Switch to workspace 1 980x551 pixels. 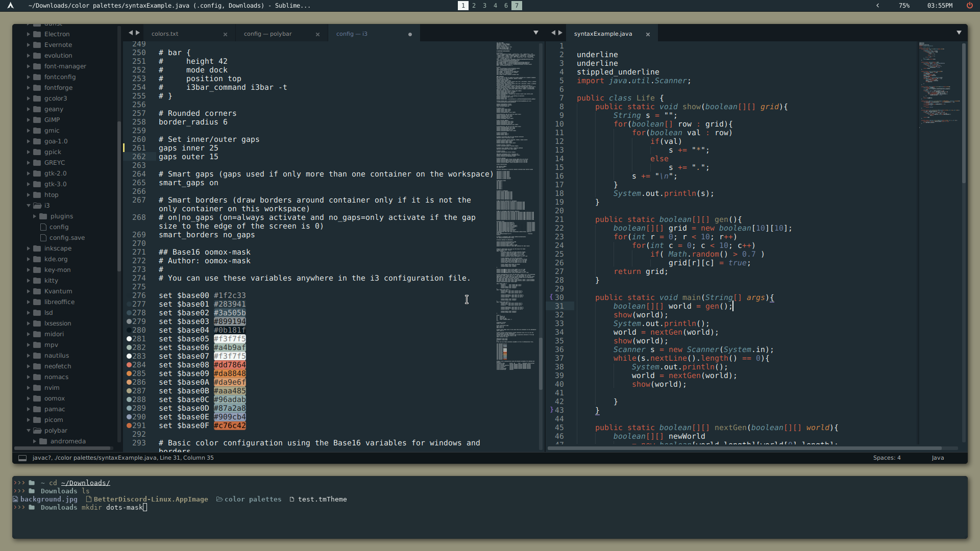pyautogui.click(x=463, y=6)
